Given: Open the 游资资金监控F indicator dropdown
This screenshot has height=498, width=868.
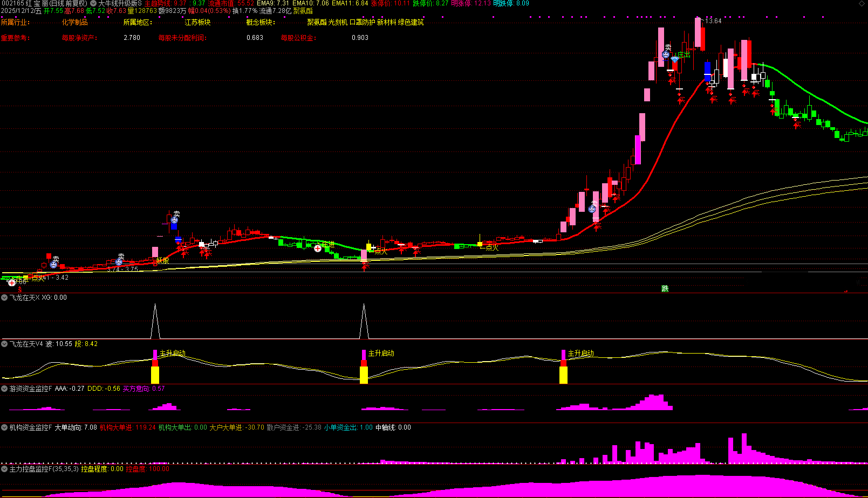Looking at the screenshot, I should (x=4, y=389).
